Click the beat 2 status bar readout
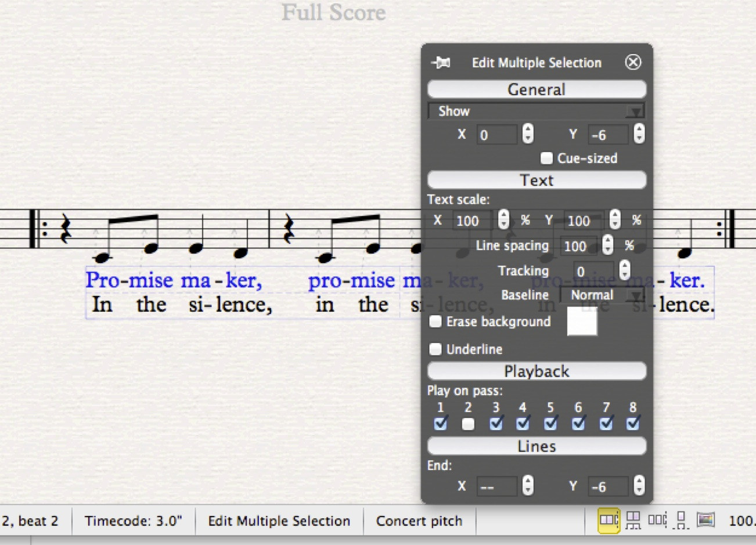Screen dimensions: 756x545 coord(29,521)
